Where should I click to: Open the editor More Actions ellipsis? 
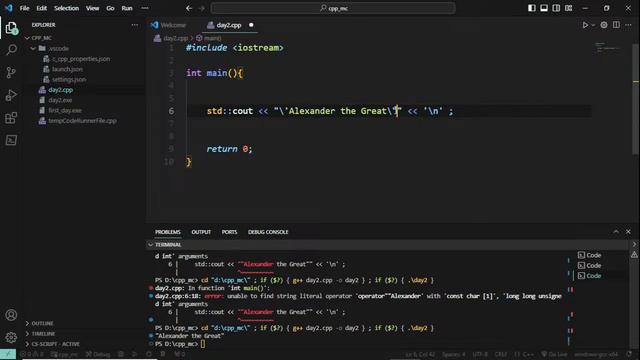[628, 25]
